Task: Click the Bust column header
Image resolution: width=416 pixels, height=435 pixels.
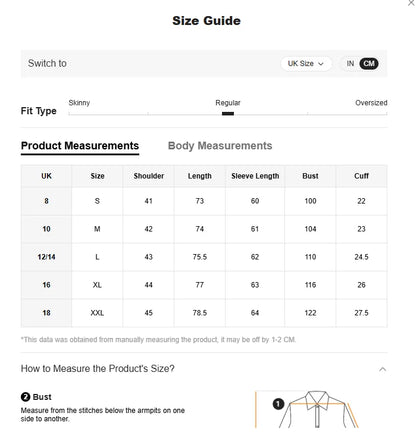Action: click(310, 176)
